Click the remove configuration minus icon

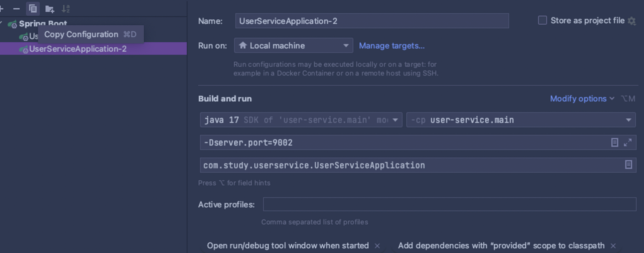pos(16,9)
